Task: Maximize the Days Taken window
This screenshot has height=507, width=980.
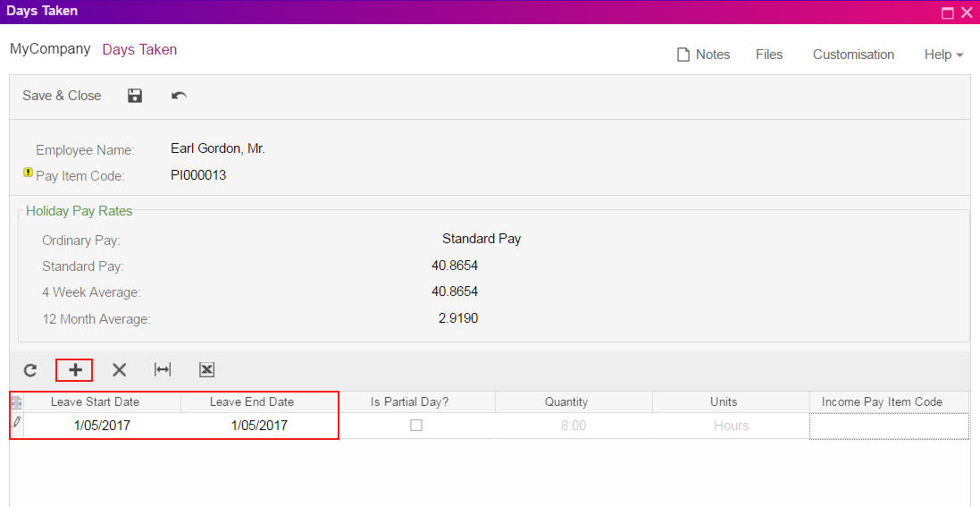Action: pos(948,13)
